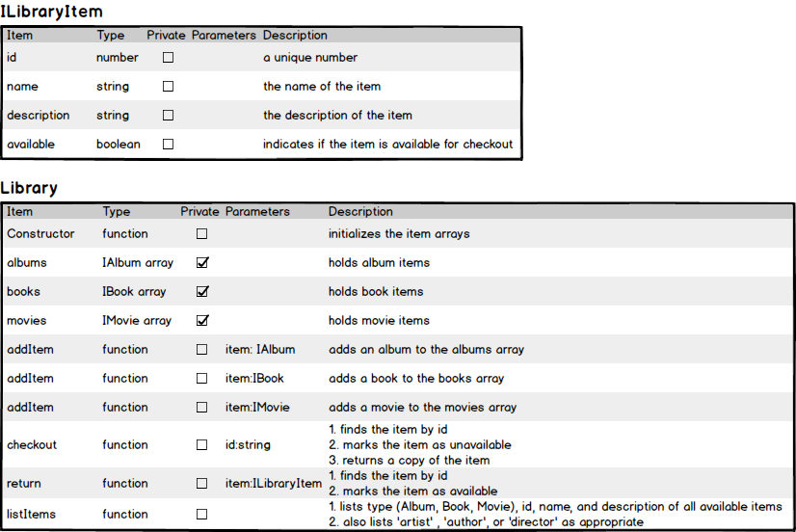Image resolution: width=796 pixels, height=532 pixels.
Task: Select 'marks the item as available' line
Action: coord(413,491)
